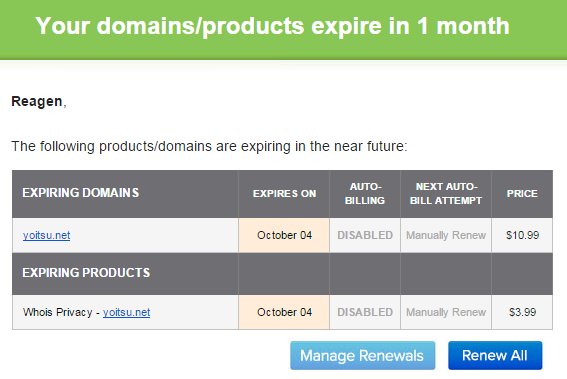
Task: Click the AUTO-BILLING column header
Action: [365, 193]
